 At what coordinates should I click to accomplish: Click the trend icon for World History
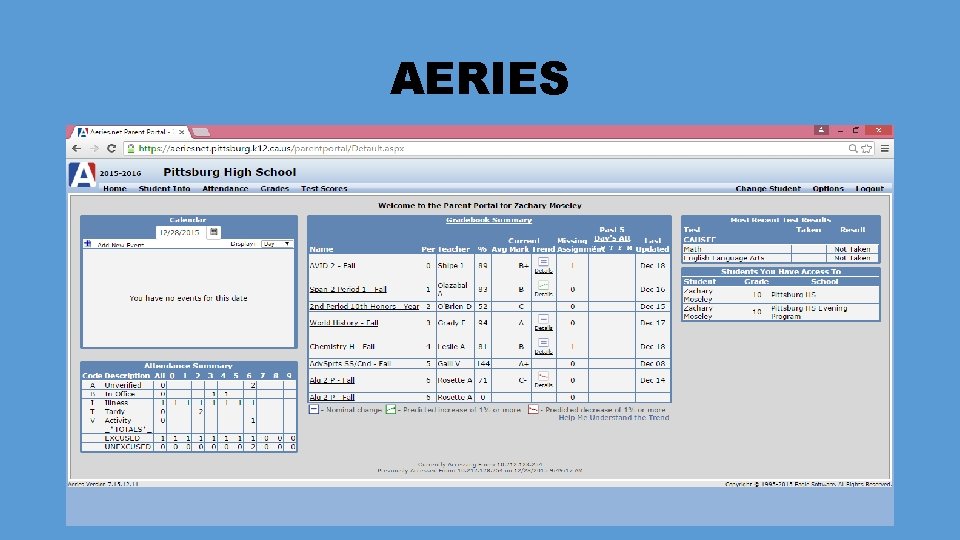543,319
